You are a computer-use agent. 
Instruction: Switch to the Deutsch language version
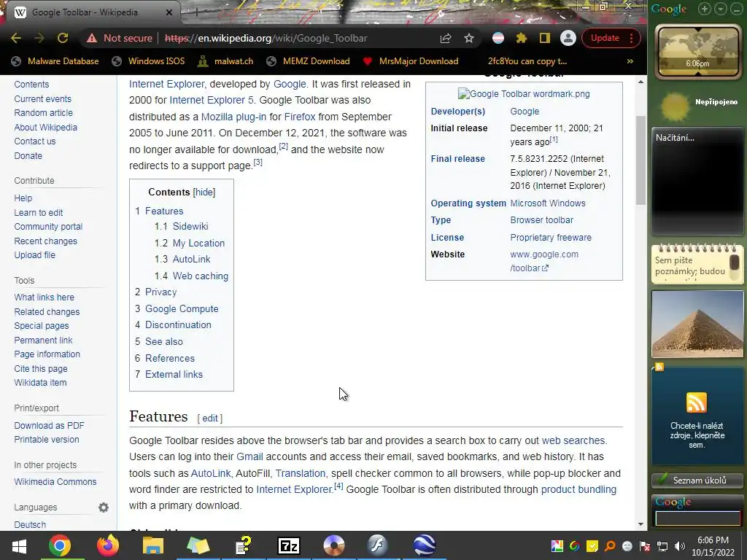tap(30, 524)
